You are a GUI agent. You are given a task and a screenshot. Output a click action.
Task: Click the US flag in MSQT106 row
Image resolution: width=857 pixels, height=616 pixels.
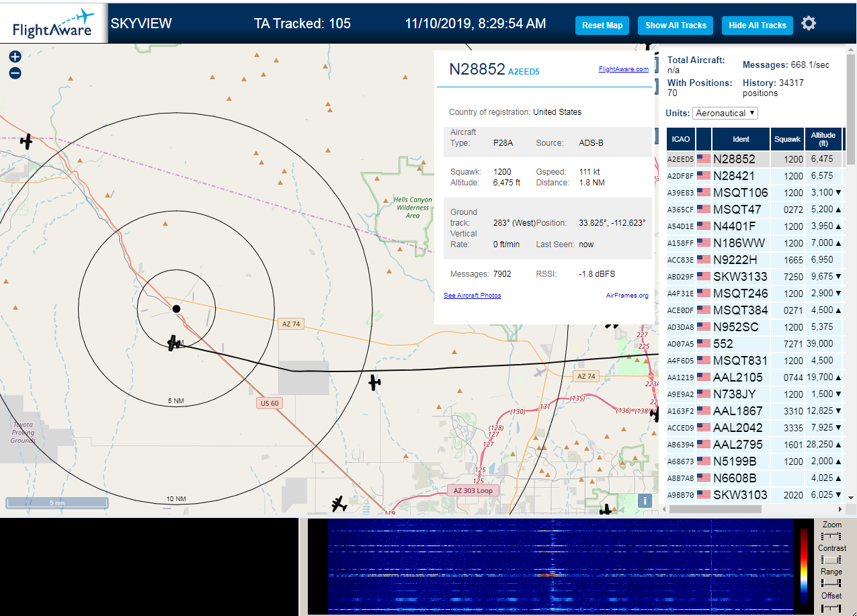[x=704, y=193]
